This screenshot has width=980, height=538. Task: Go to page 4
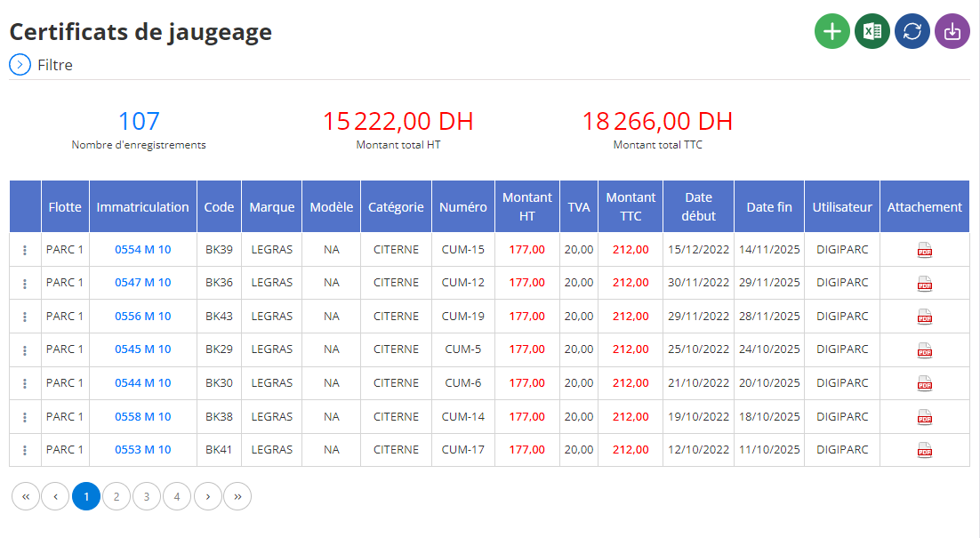177,497
